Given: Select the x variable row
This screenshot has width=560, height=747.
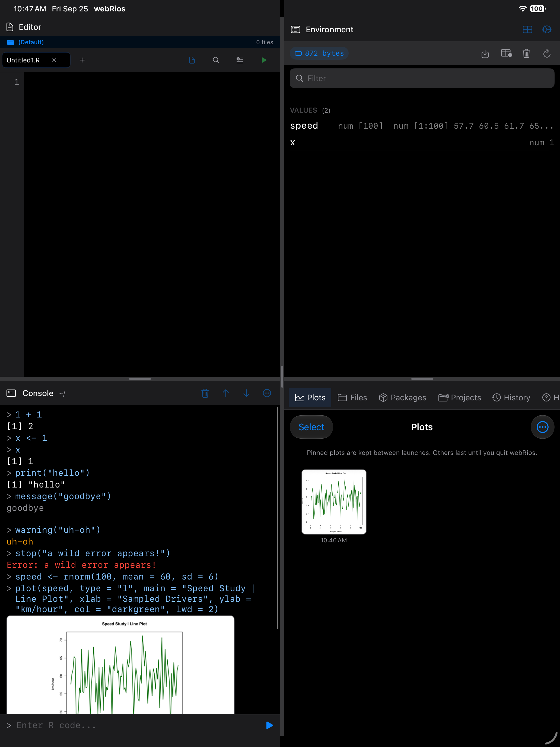Looking at the screenshot, I should (422, 143).
